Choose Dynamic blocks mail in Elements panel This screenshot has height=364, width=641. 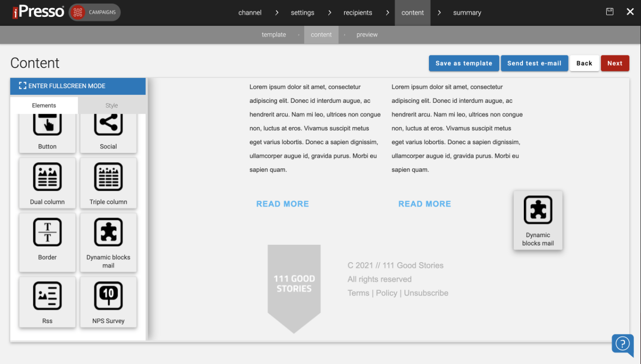tap(108, 242)
